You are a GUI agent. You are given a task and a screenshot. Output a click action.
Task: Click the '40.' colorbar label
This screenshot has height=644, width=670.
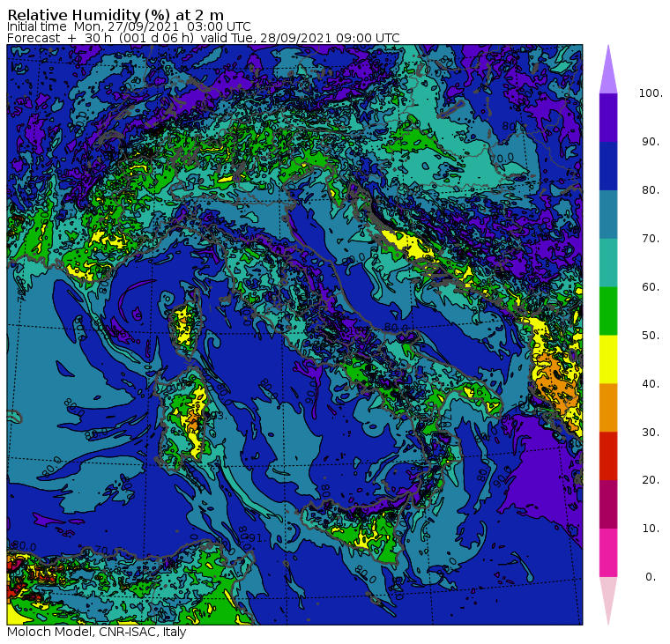pyautogui.click(x=651, y=383)
